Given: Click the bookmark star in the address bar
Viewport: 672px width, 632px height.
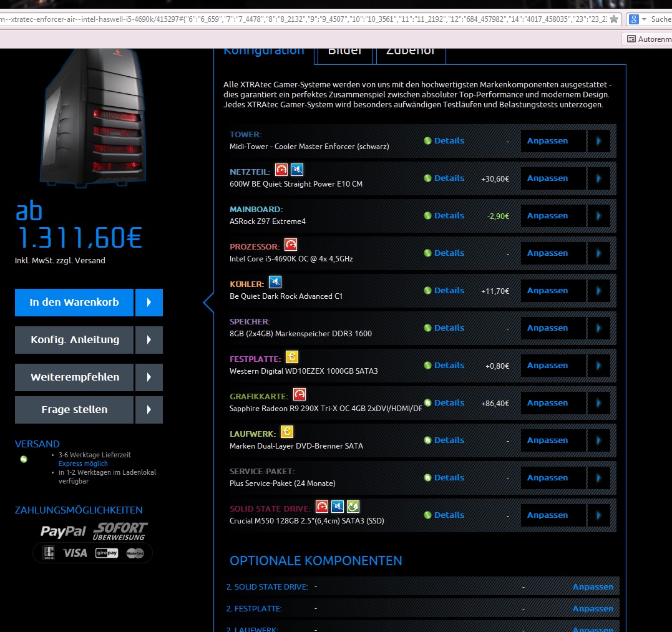Looking at the screenshot, I should 614,19.
